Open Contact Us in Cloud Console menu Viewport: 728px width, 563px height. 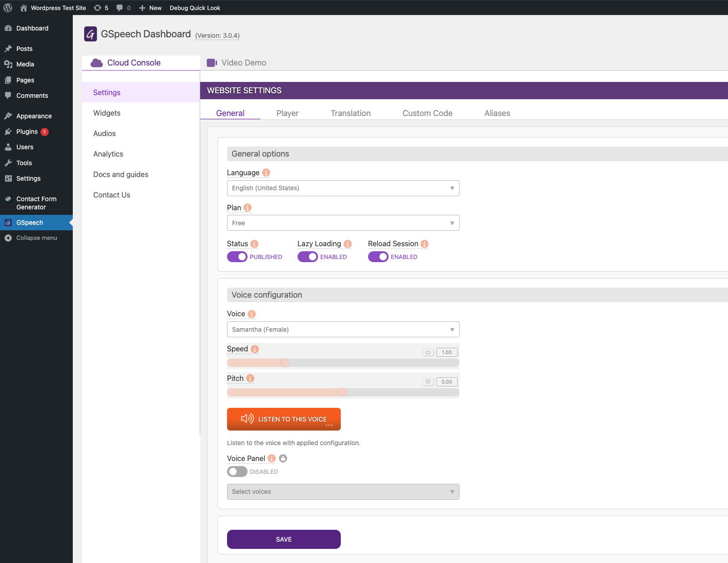(x=112, y=195)
